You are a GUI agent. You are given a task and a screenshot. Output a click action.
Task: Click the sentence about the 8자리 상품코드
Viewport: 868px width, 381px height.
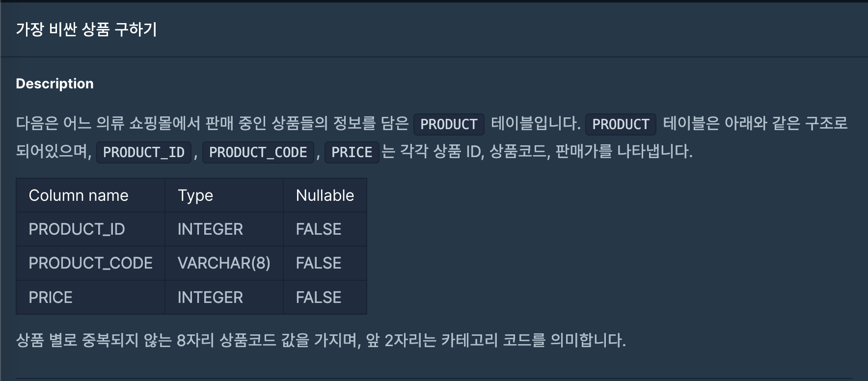321,340
